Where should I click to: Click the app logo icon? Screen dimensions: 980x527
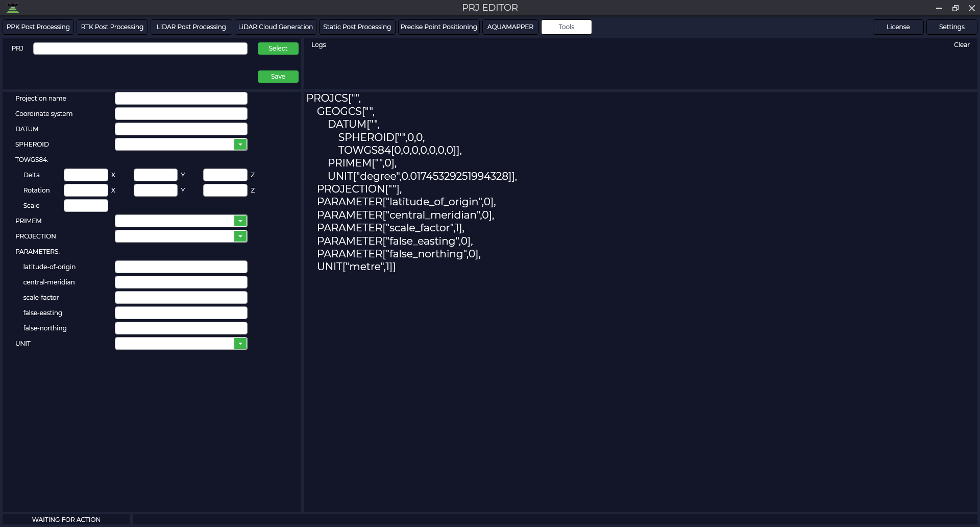pyautogui.click(x=13, y=8)
